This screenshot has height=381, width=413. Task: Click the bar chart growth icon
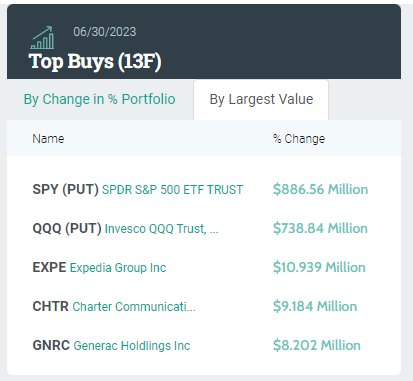pyautogui.click(x=42, y=38)
